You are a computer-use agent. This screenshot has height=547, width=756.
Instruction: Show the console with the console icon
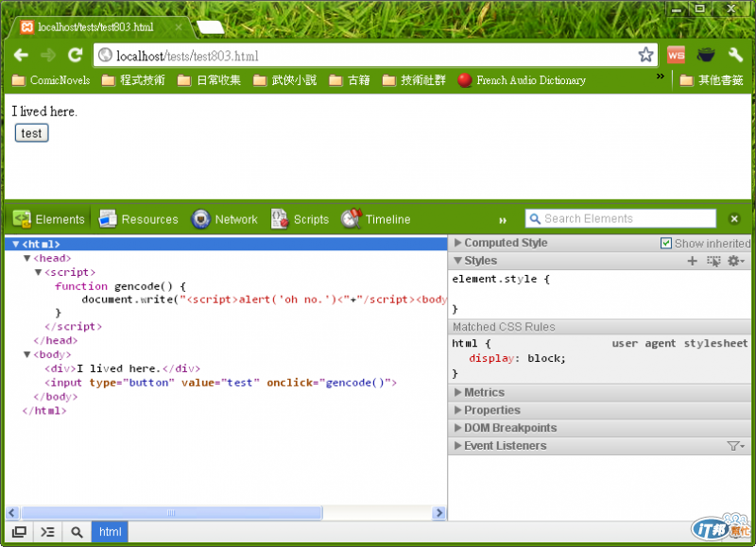48,532
